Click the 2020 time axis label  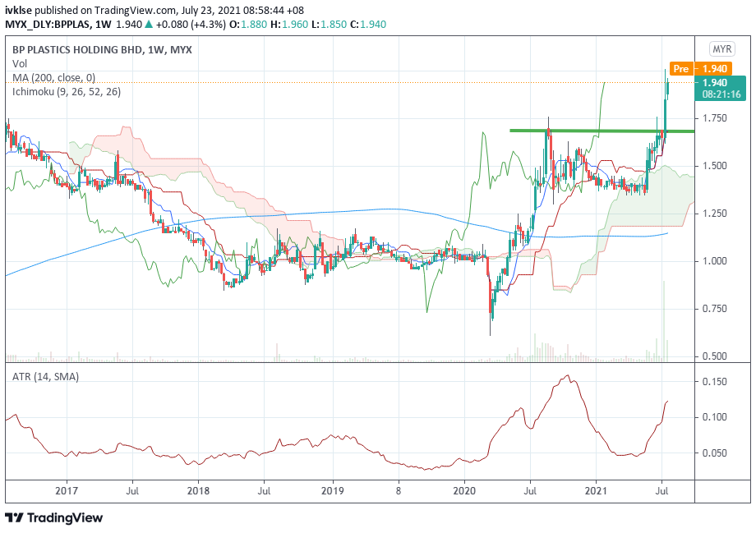pyautogui.click(x=465, y=491)
